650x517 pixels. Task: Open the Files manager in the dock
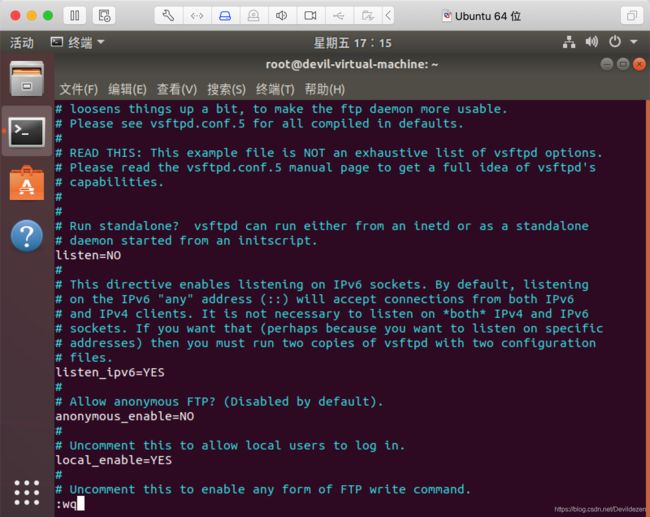coord(27,78)
